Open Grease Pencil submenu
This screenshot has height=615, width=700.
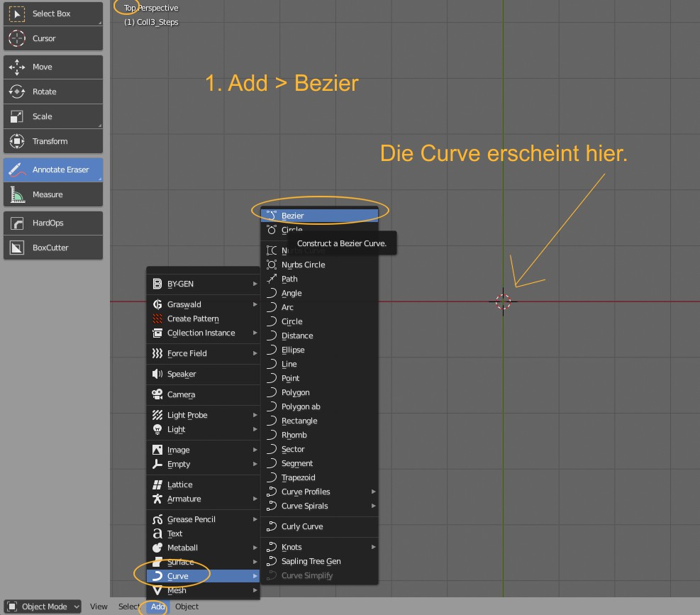(x=203, y=519)
